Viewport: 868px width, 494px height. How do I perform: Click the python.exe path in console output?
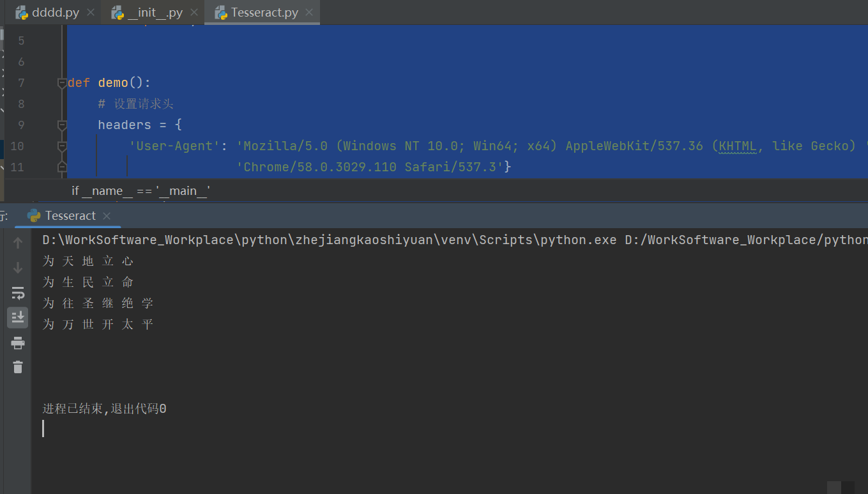tap(329, 240)
